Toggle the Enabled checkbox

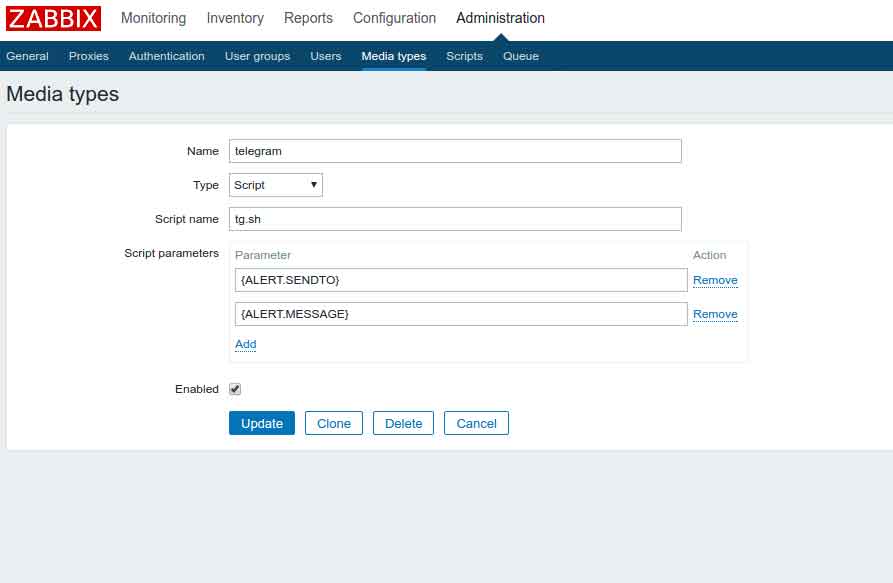click(x=235, y=389)
